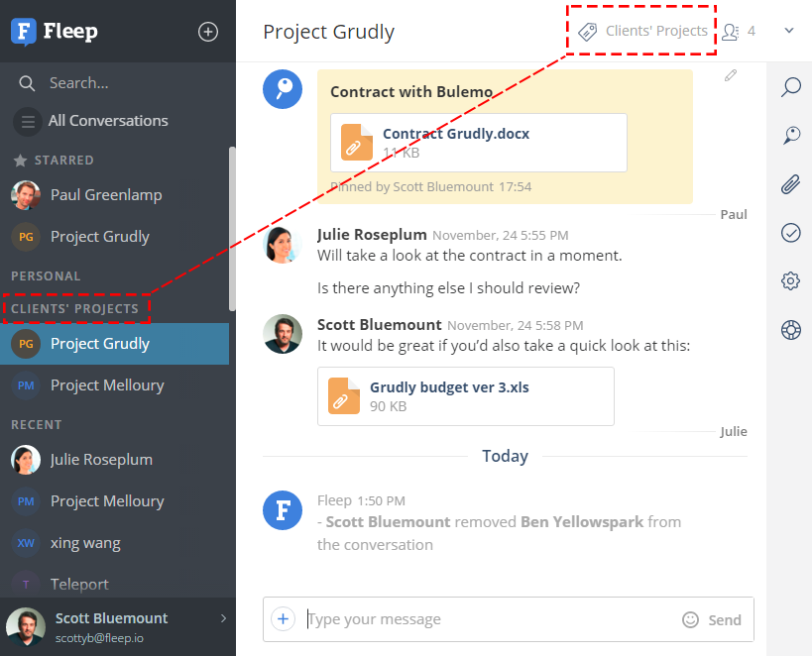Click the RECENT section header
This screenshot has height=656, width=812.
tap(37, 425)
